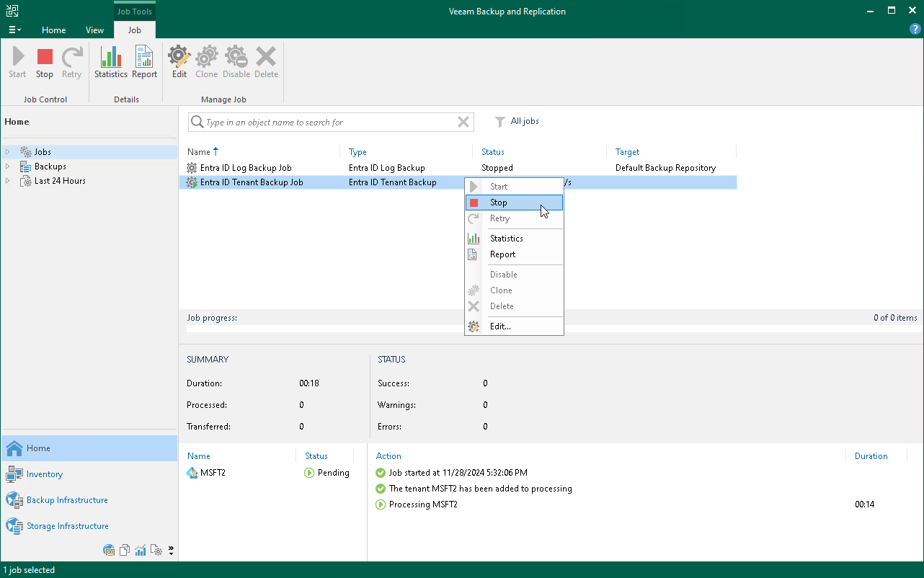The image size is (924, 578).
Task: Click the Clone button in the ribbon
Action: point(207,63)
